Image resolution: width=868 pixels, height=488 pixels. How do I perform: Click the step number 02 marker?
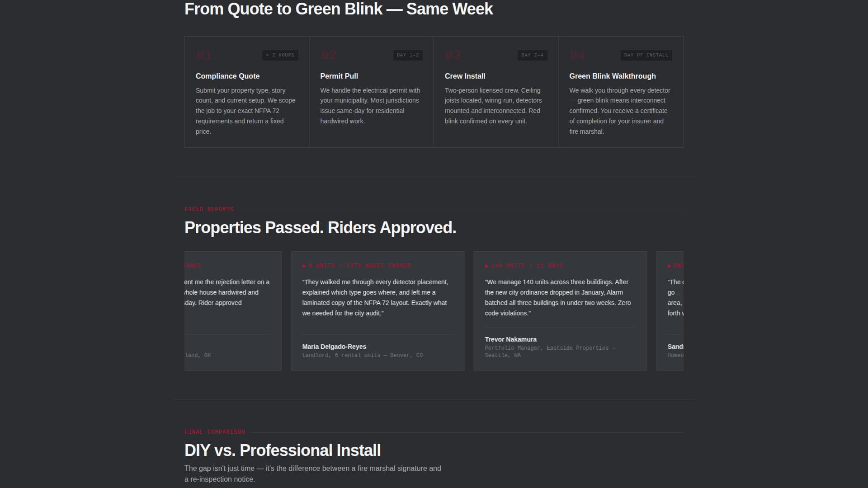[x=329, y=55]
